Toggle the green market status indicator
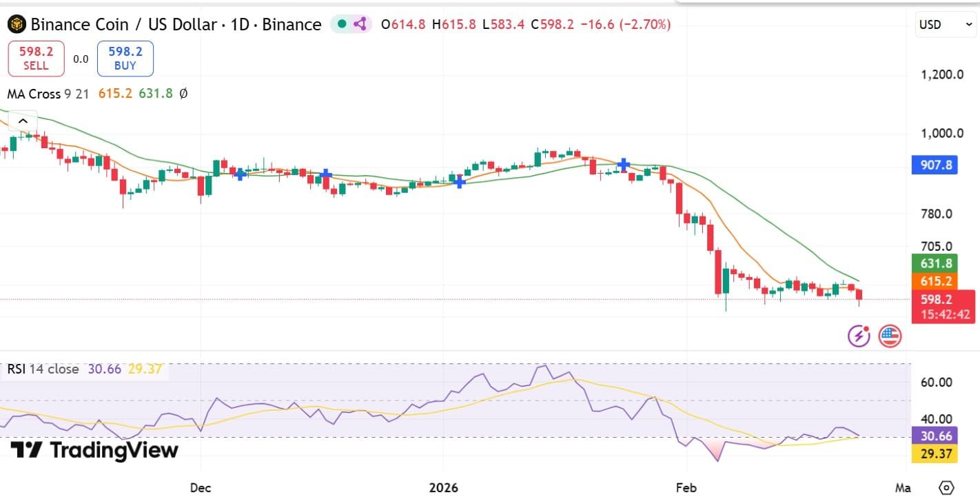The image size is (980, 499). [340, 23]
